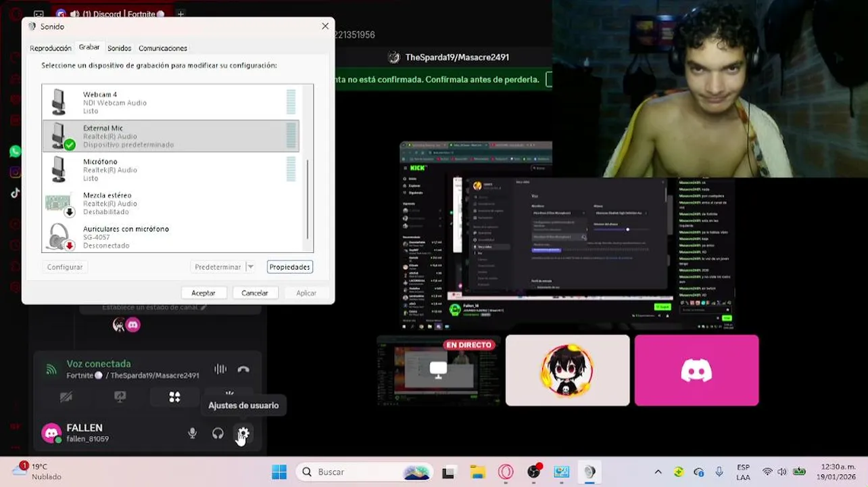Image resolution: width=868 pixels, height=487 pixels.
Task: Open WhatsApp in browser sidebar
Action: click(x=15, y=152)
